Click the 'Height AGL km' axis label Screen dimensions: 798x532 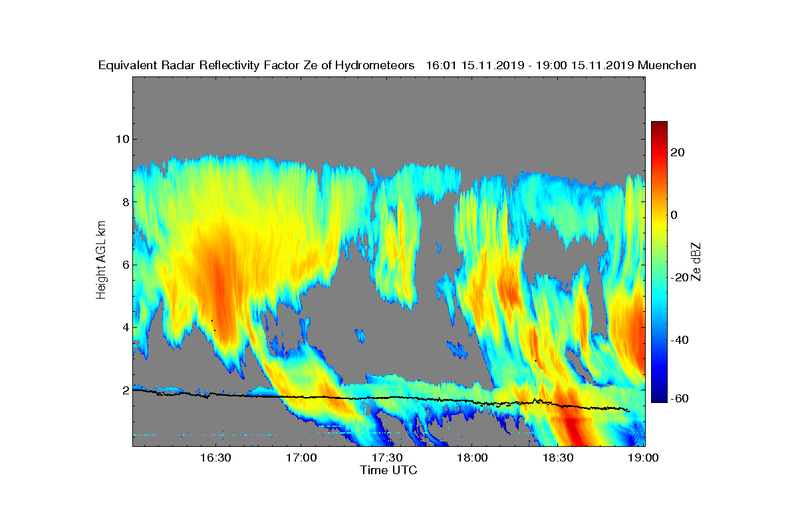pyautogui.click(x=101, y=261)
